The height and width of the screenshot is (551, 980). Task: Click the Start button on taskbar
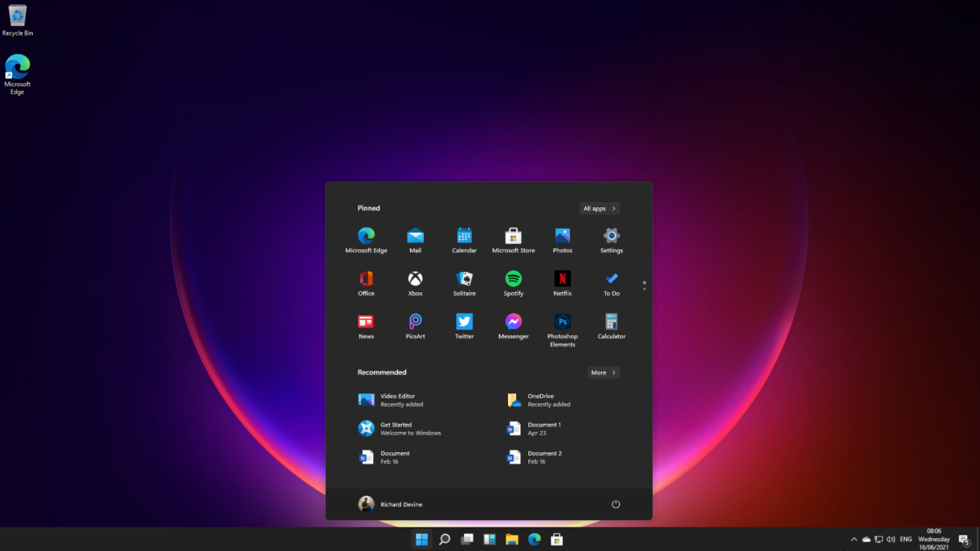pyautogui.click(x=421, y=539)
